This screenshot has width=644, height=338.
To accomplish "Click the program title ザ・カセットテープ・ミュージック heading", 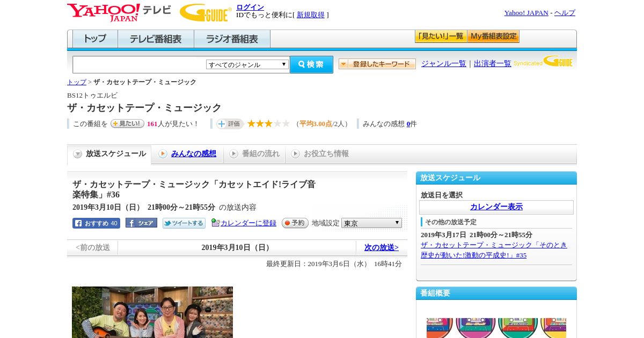I will coord(144,108).
